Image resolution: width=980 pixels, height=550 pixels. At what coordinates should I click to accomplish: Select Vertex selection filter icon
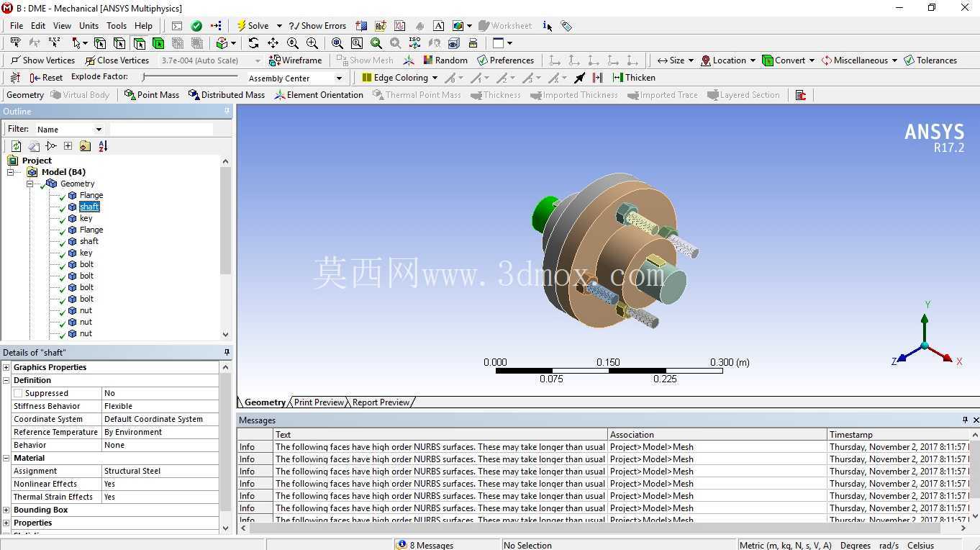click(100, 43)
